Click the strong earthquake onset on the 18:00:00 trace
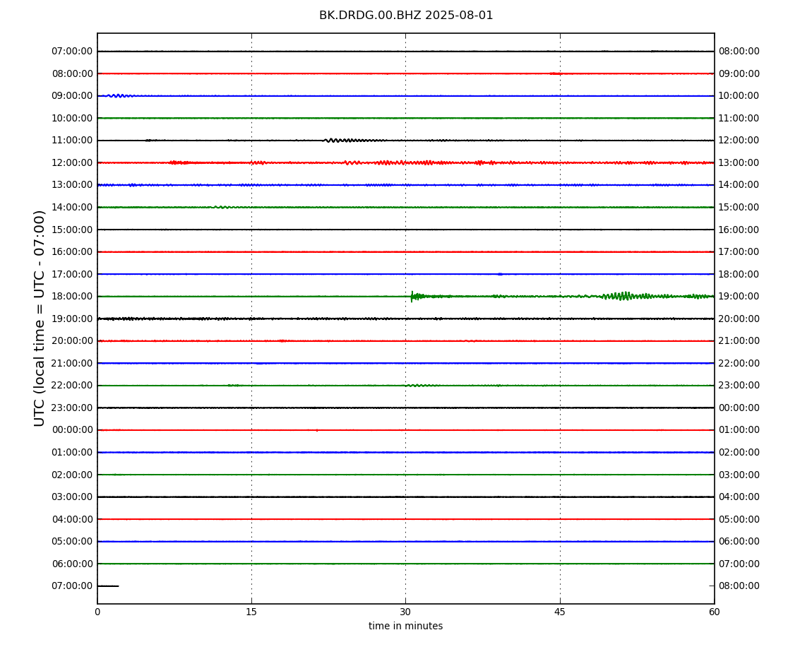812x671 pixels. tap(413, 297)
